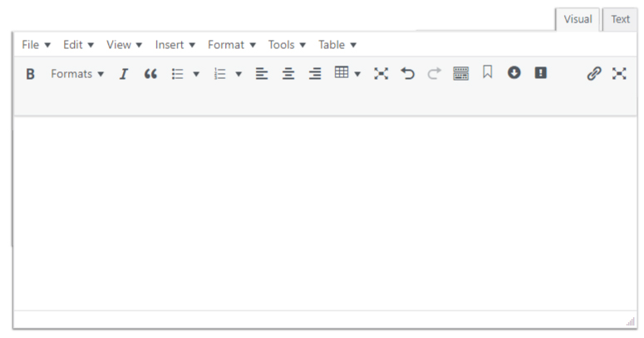Insert a bulleted list
This screenshot has height=338, width=644.
click(177, 74)
